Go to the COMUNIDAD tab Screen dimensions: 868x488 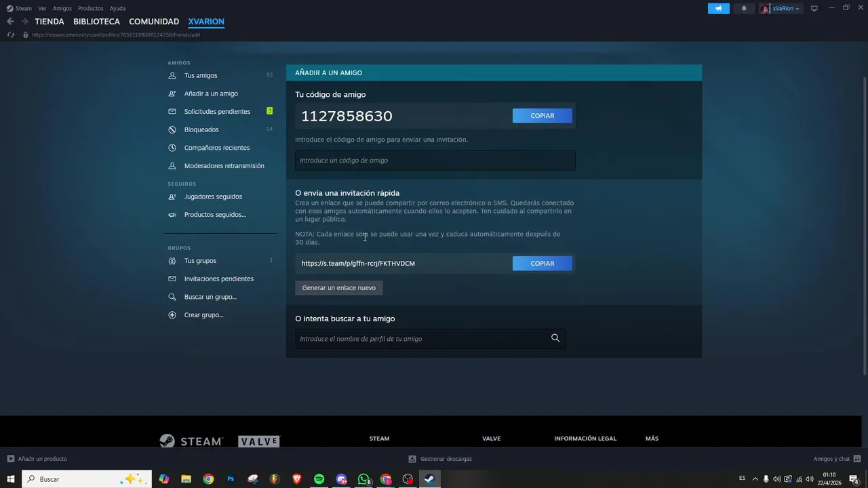coord(154,22)
